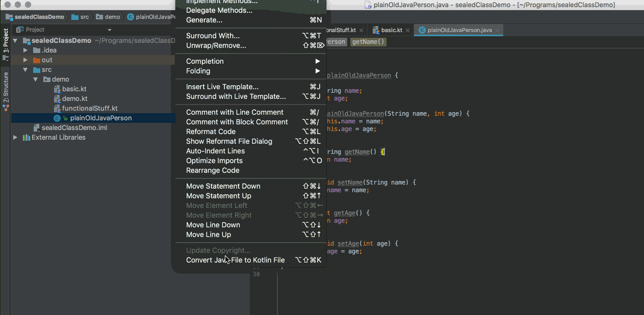Choose Surround with Live Template

tap(250, 96)
